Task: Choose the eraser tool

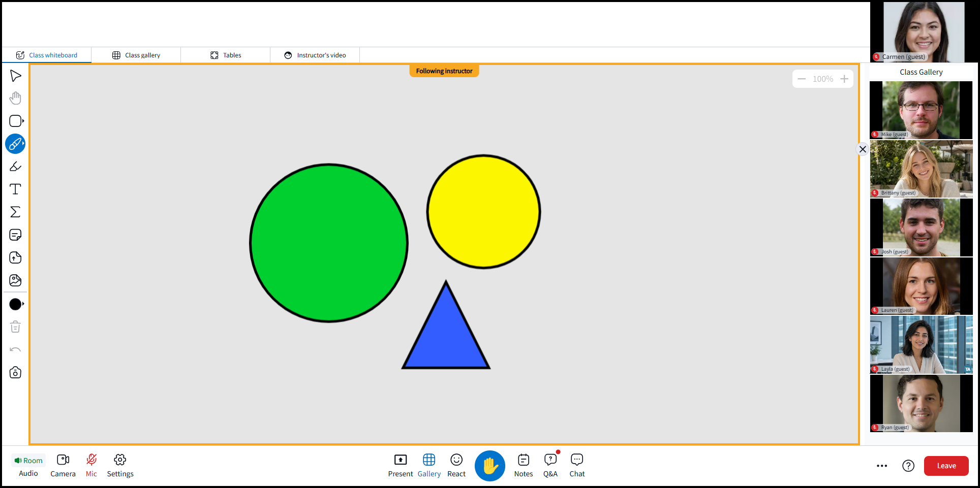Action: pos(15,167)
